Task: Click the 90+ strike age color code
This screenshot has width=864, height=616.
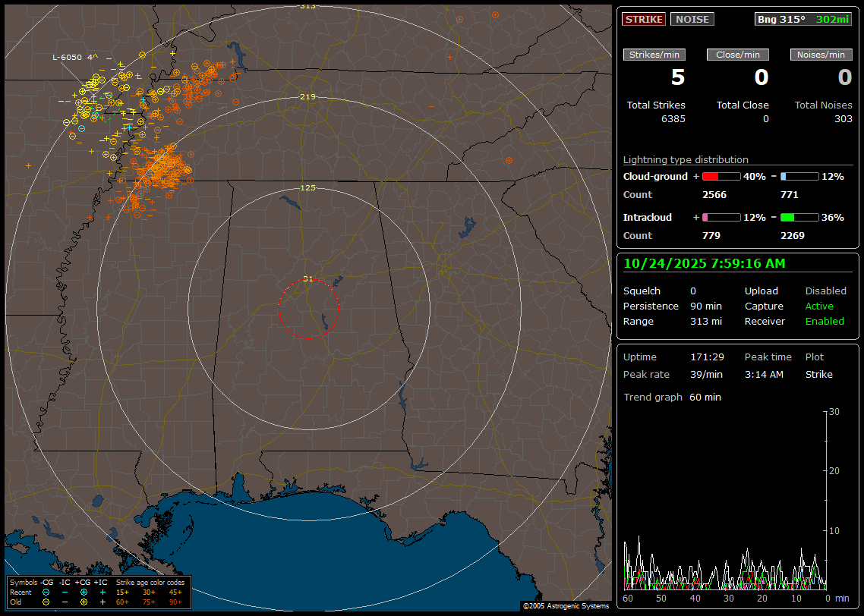Action: pos(175,602)
